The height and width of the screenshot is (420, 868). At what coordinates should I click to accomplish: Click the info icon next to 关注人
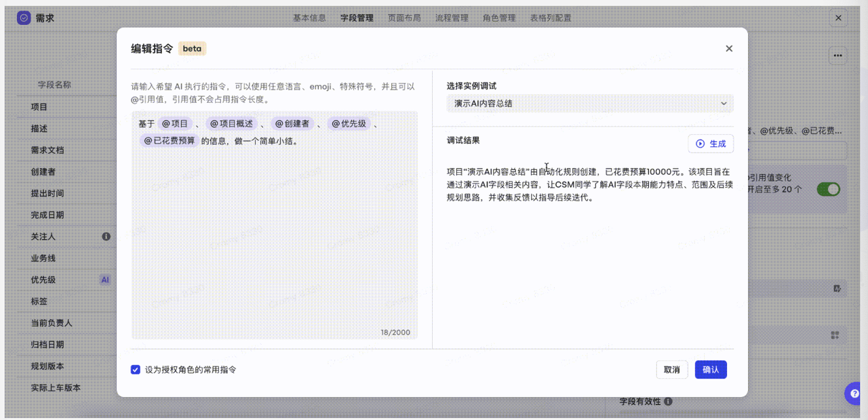point(106,236)
